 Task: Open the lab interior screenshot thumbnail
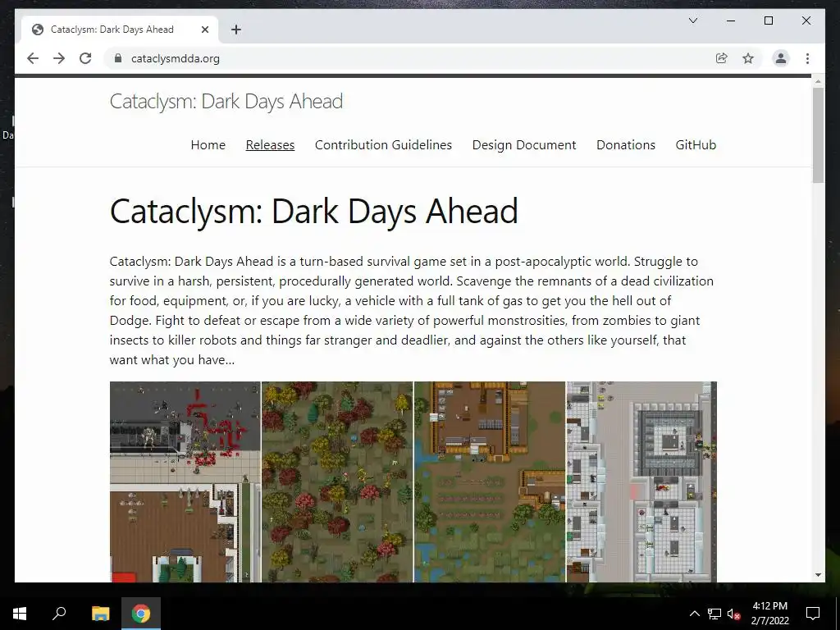click(641, 482)
